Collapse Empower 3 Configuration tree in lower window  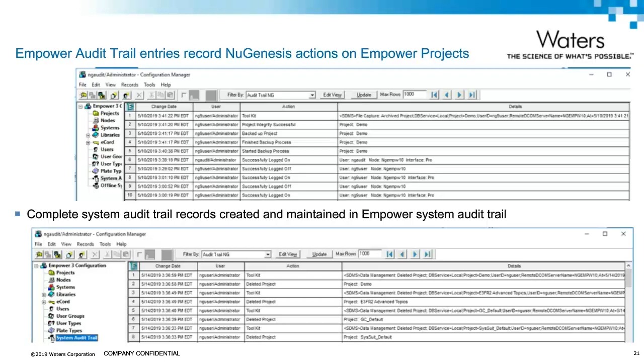36,265
